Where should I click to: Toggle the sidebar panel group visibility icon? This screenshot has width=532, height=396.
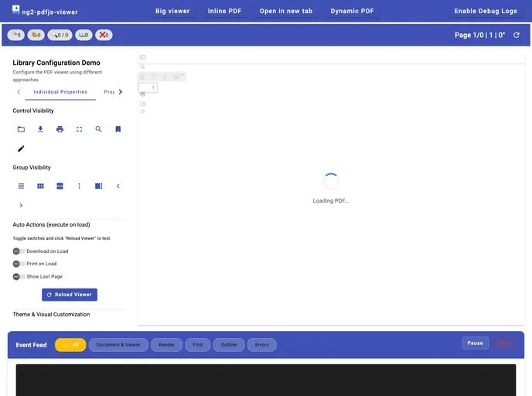[x=98, y=186]
